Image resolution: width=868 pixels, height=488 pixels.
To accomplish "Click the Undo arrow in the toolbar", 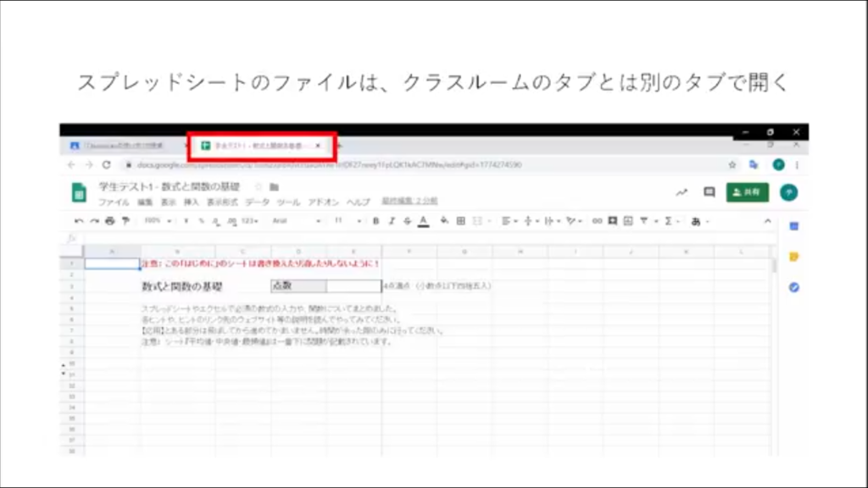I will (79, 221).
